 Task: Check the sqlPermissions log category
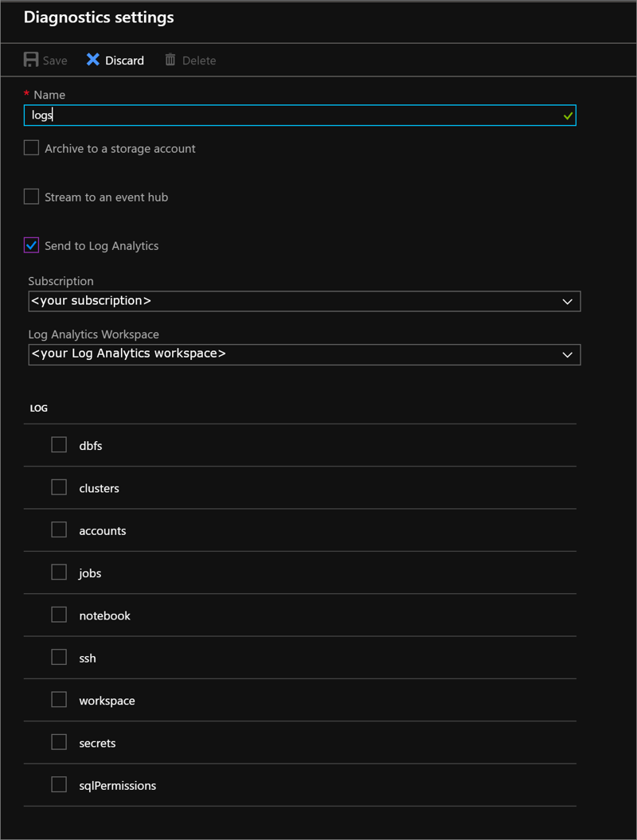click(x=59, y=784)
